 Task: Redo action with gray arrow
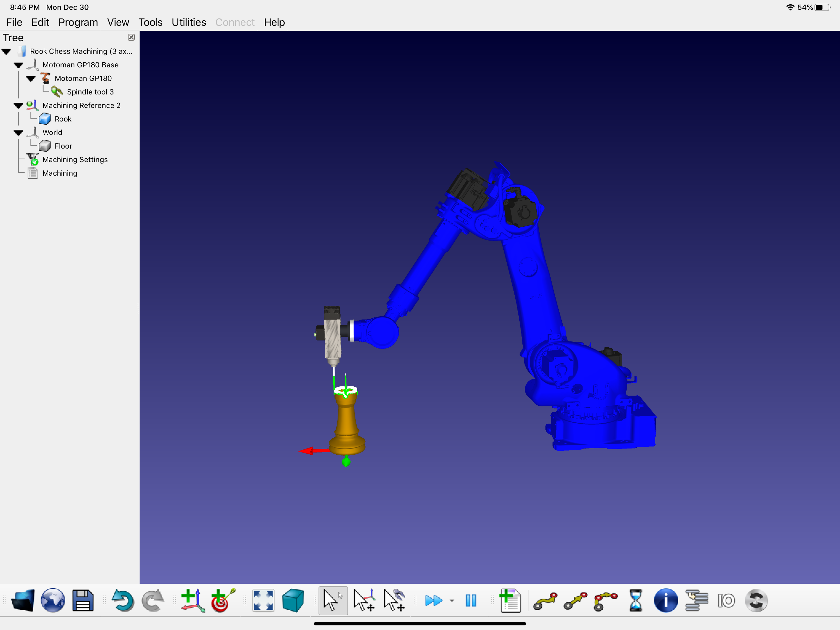coord(153,600)
